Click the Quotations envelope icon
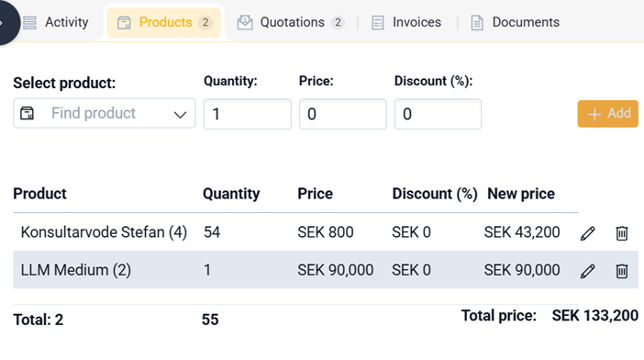 pyautogui.click(x=245, y=22)
